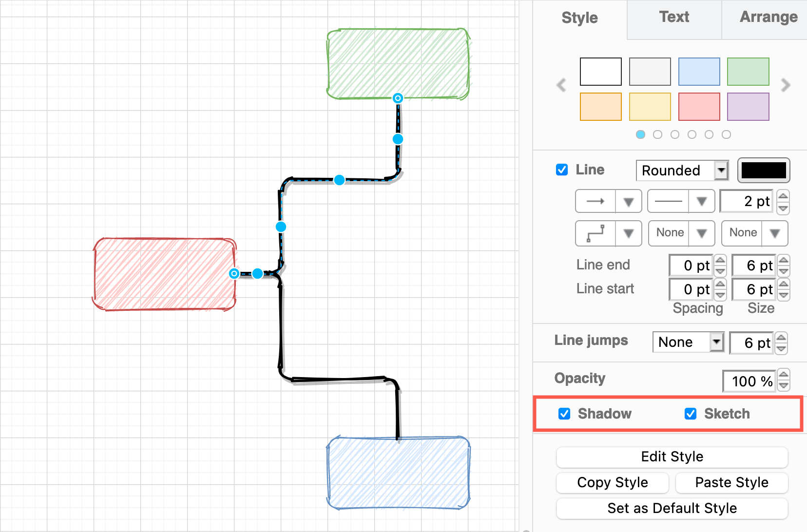807x532 pixels.
Task: Switch to the Text tab
Action: 674,17
